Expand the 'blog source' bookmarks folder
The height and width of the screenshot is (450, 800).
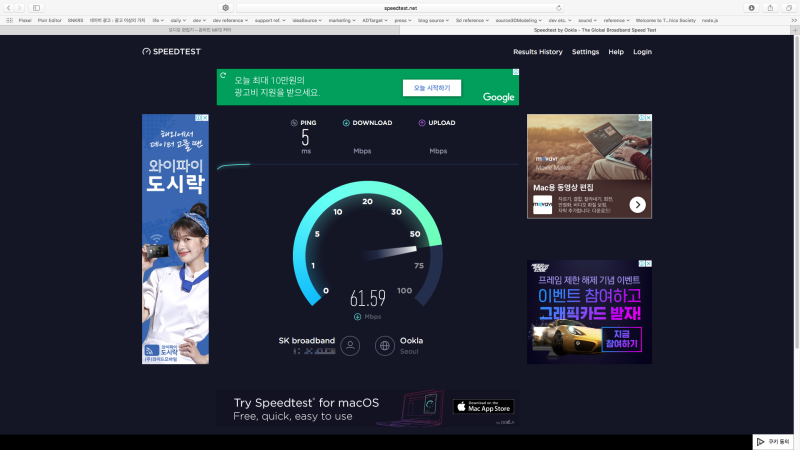point(433,20)
